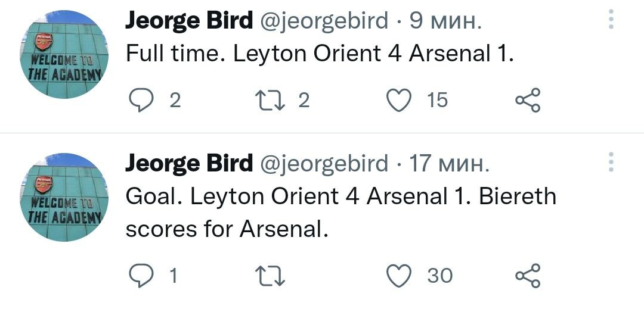Image resolution: width=644 pixels, height=309 pixels.
Task: Click @jeorgebird handle on first tweet
Action: coord(324,21)
